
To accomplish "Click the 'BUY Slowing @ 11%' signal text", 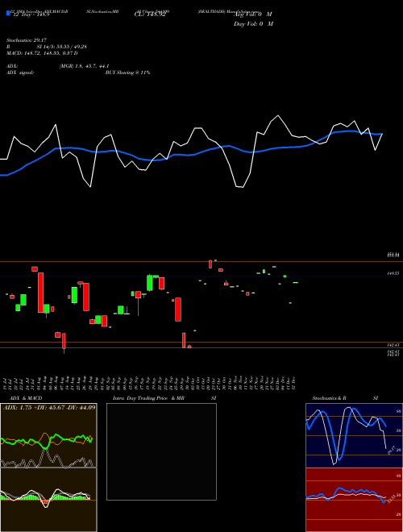I will 127,73.
